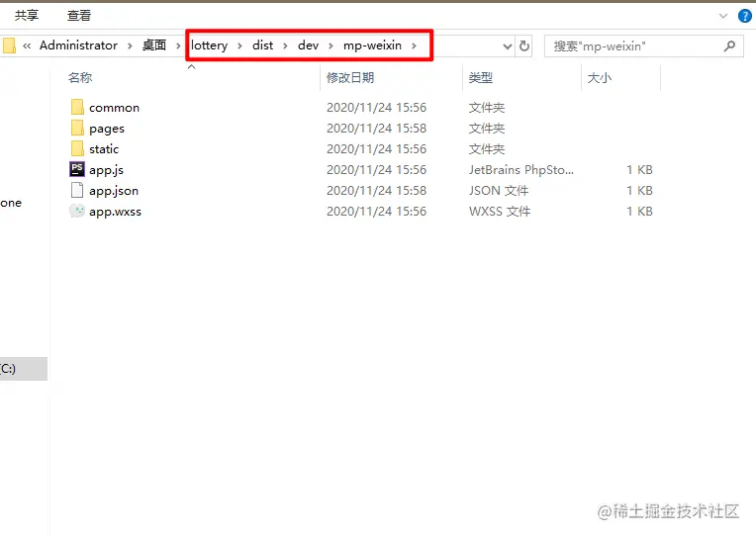
Task: Expand the chevron after 桌面
Action: click(178, 45)
